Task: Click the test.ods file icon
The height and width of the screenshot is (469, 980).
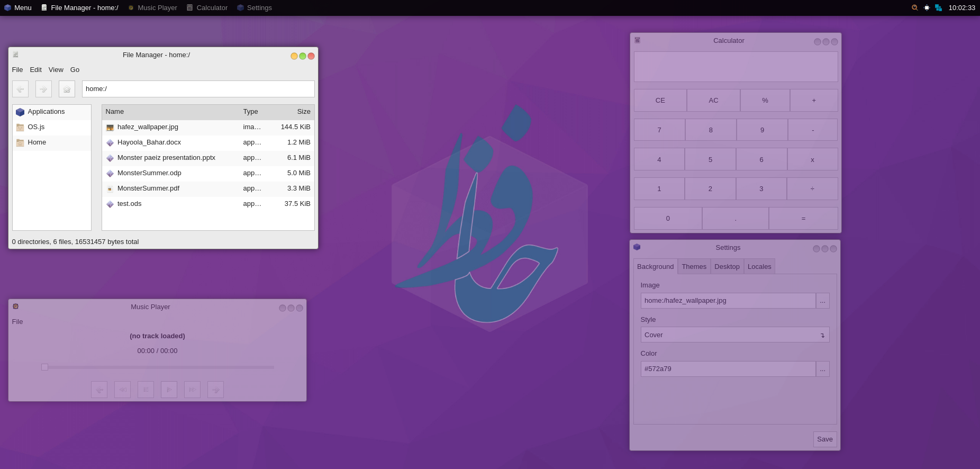Action: tap(110, 204)
